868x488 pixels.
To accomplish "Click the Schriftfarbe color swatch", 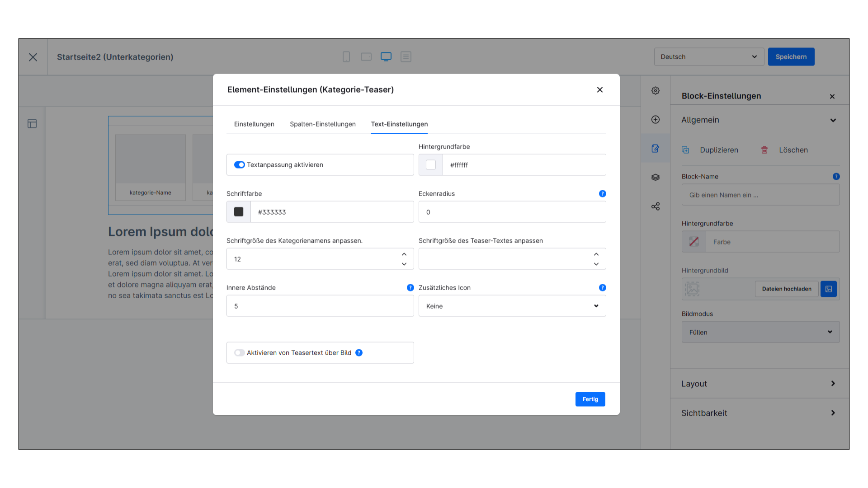I will click(239, 211).
